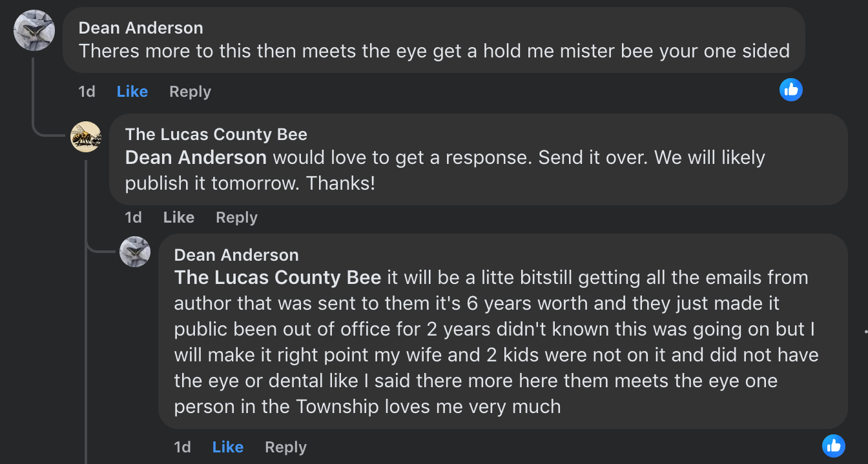Click Dean Anderson's avatar on the top comment

pos(34,30)
